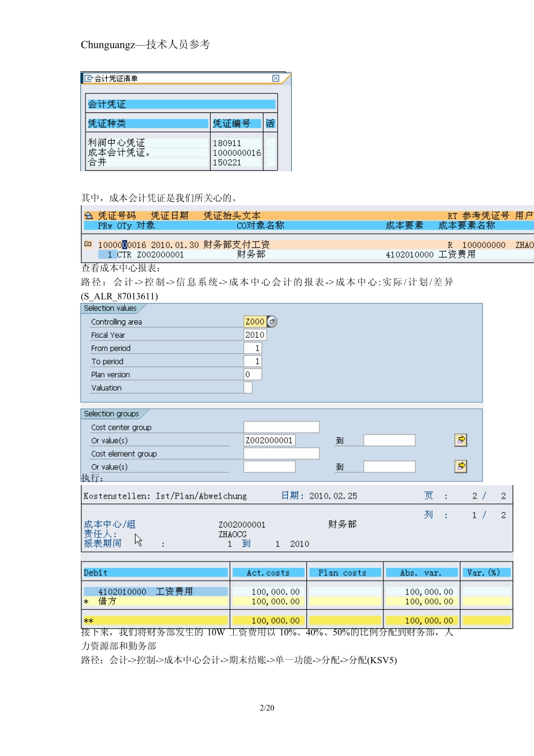Close the 会计凭证清单 dialog

[x=275, y=78]
